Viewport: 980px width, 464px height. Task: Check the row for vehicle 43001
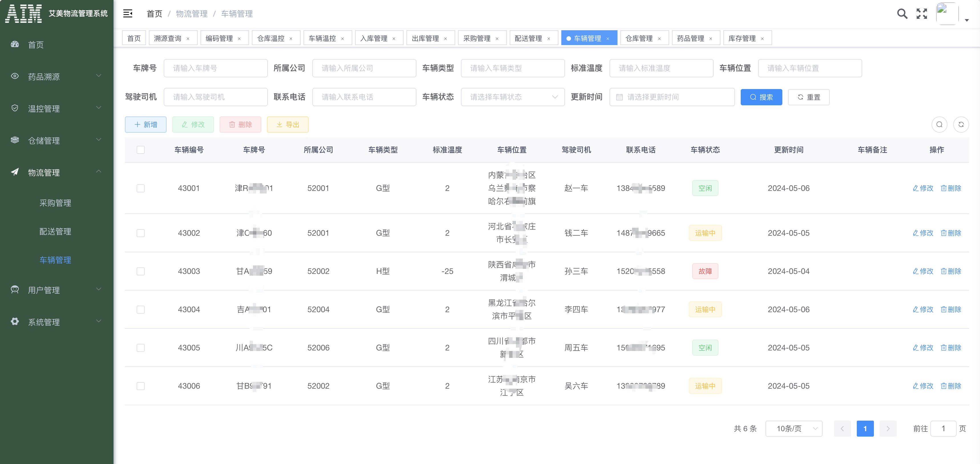pyautogui.click(x=141, y=188)
